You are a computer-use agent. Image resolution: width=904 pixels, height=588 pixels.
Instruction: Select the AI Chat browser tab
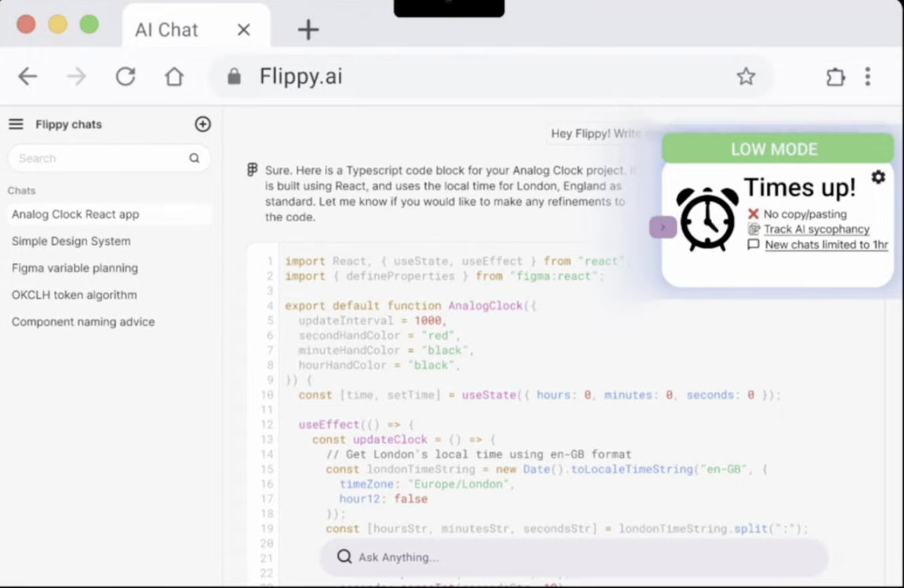[x=196, y=27]
